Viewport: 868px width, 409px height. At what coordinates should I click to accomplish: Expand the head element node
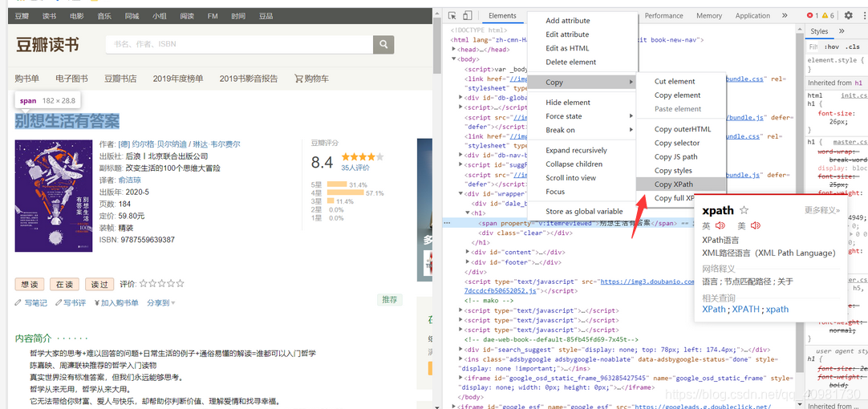tap(455, 49)
